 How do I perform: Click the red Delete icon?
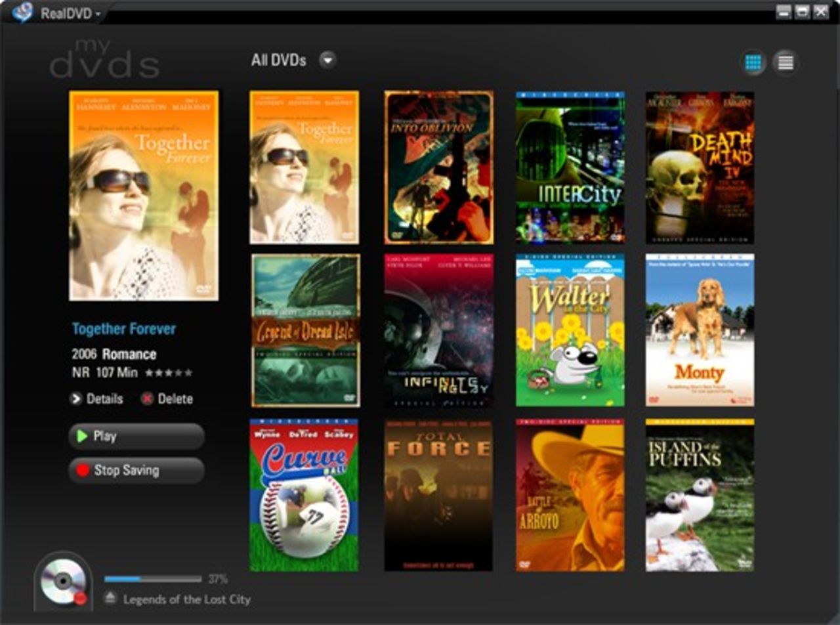pos(147,399)
